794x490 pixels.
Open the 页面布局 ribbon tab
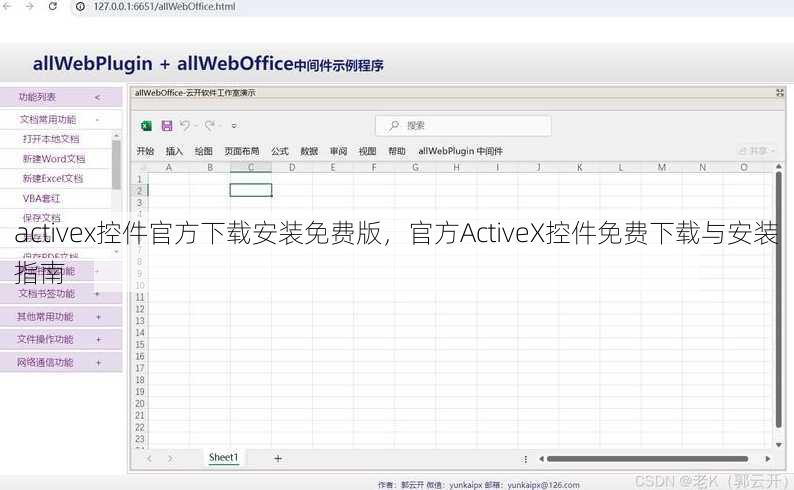coord(242,151)
